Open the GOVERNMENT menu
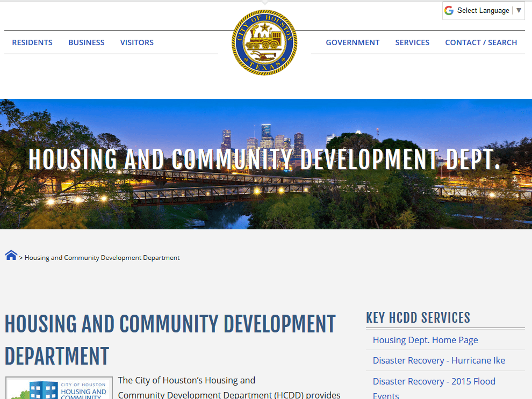 click(353, 42)
